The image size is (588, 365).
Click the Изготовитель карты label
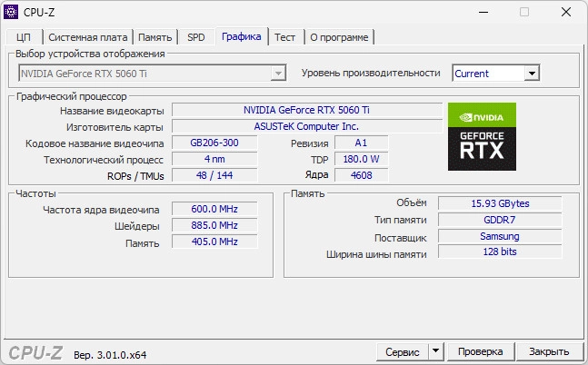pos(115,127)
